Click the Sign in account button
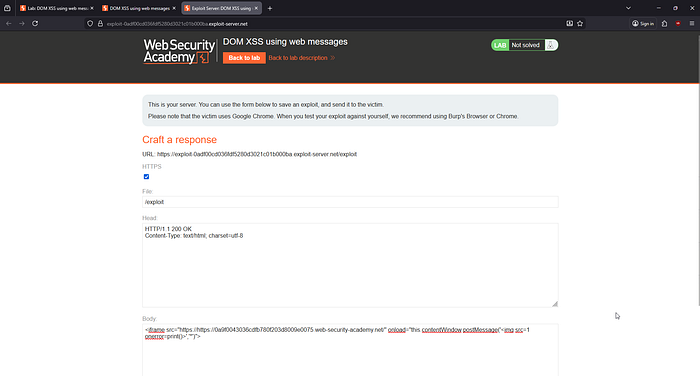 643,24
